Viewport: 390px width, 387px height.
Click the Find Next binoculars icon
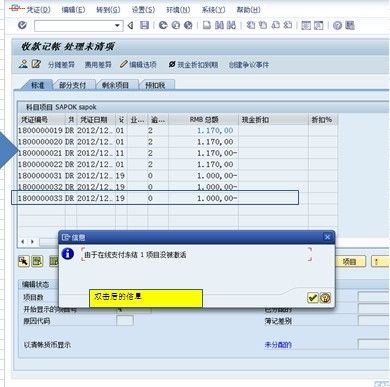(x=231, y=25)
